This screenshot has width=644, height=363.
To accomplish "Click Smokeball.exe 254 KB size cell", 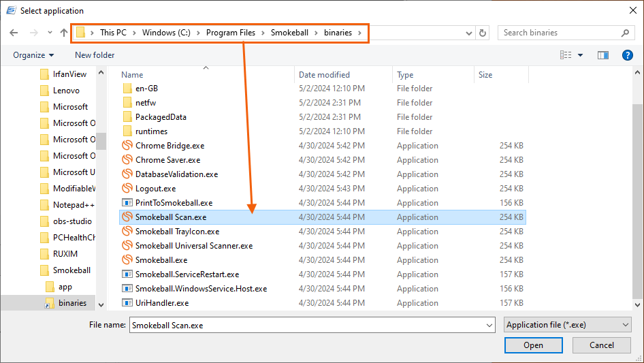I will (511, 259).
